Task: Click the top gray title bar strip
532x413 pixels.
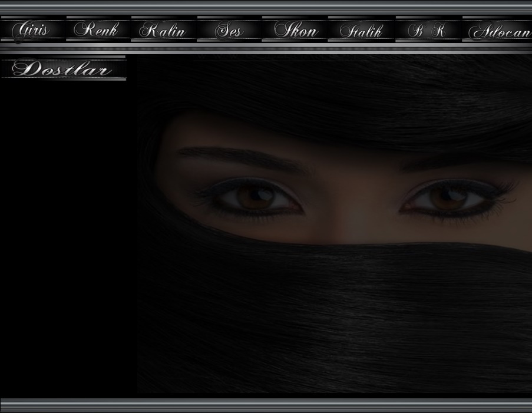Action: [266, 7]
